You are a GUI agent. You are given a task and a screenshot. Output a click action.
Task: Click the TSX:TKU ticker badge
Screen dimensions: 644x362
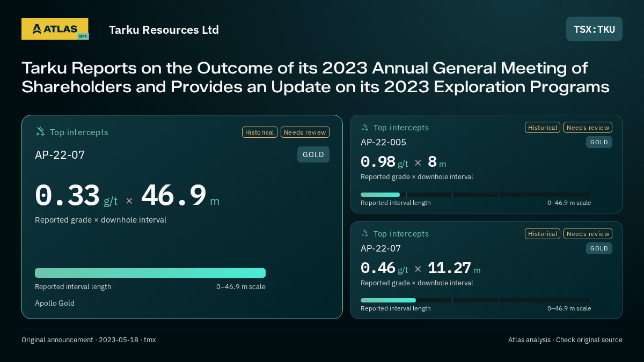594,29
